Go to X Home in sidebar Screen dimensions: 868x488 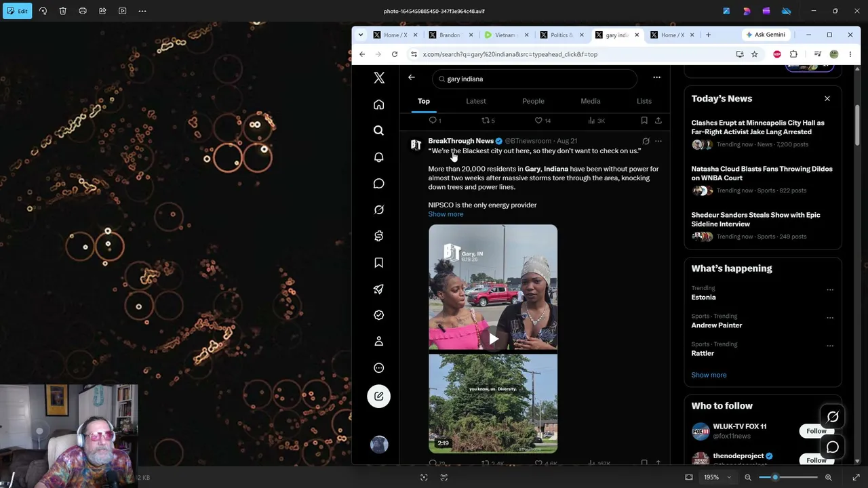coord(379,104)
